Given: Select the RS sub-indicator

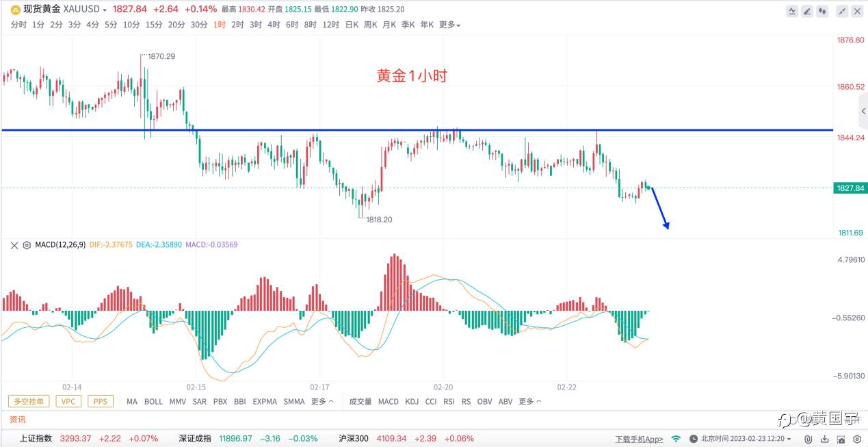Looking at the screenshot, I should 466,402.
